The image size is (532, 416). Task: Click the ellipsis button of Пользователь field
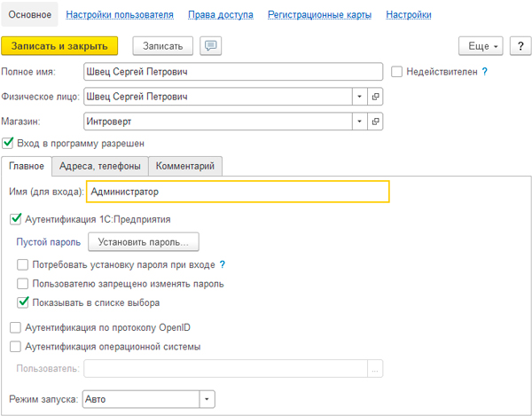375,368
